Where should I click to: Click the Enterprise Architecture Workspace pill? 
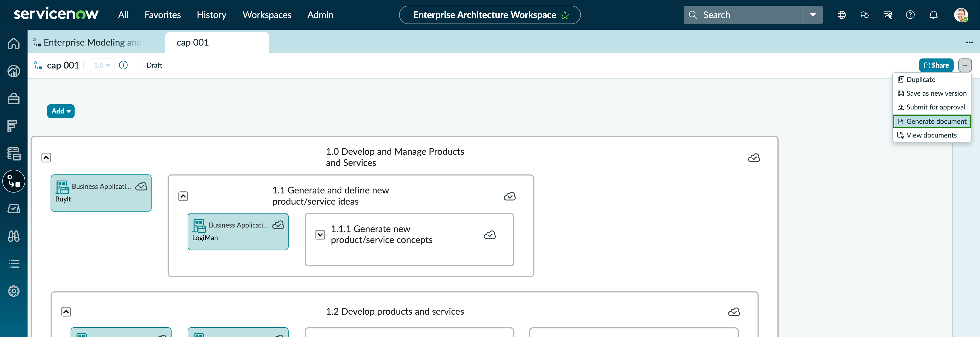point(490,15)
